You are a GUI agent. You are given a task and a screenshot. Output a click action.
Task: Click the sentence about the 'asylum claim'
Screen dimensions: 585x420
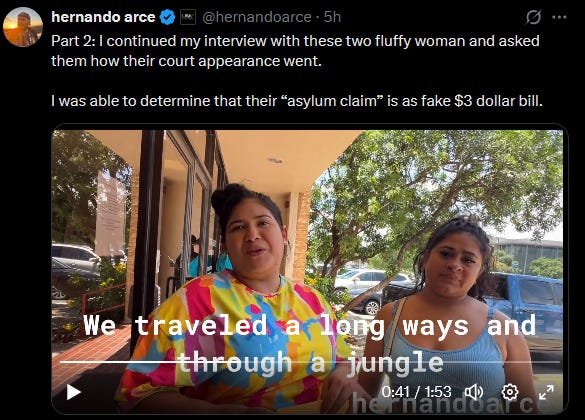point(297,101)
